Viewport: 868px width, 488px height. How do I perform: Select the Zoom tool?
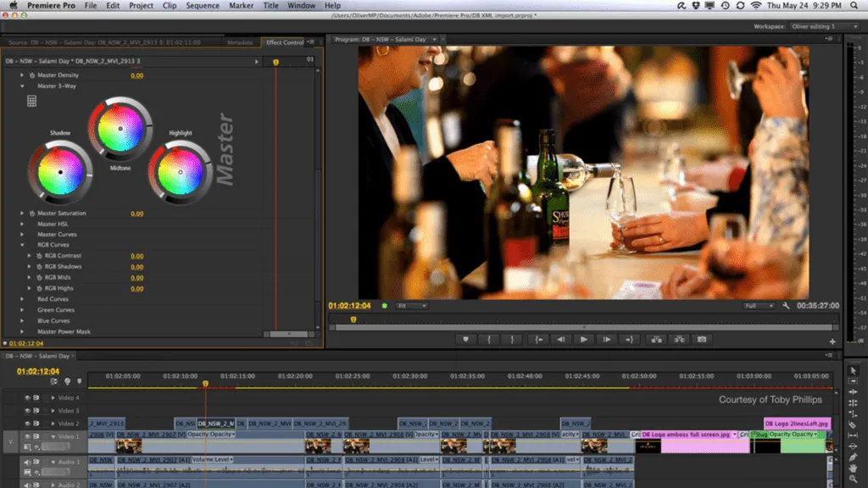point(853,480)
